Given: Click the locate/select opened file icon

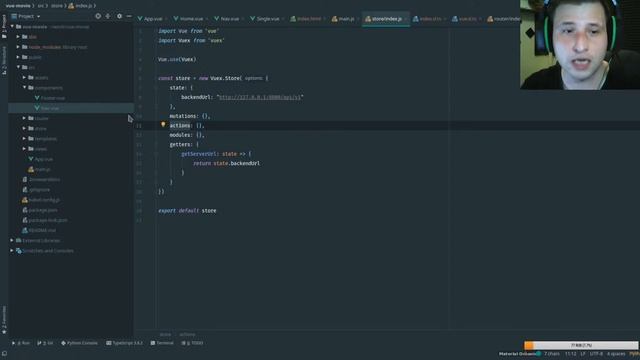Looking at the screenshot, I should click(x=98, y=16).
